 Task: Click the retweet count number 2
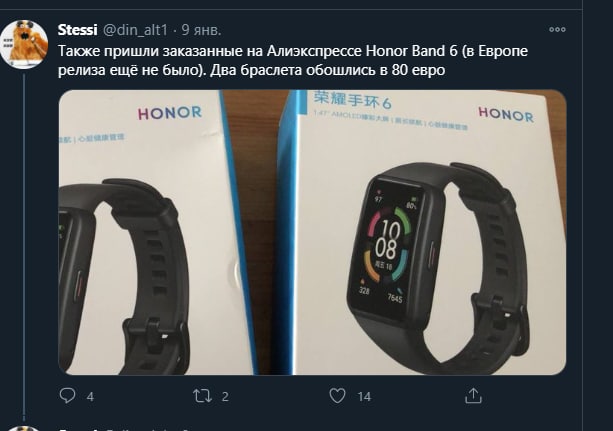(225, 397)
